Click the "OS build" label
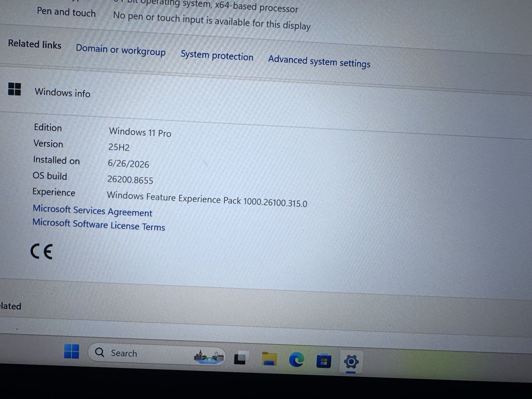 [50, 176]
